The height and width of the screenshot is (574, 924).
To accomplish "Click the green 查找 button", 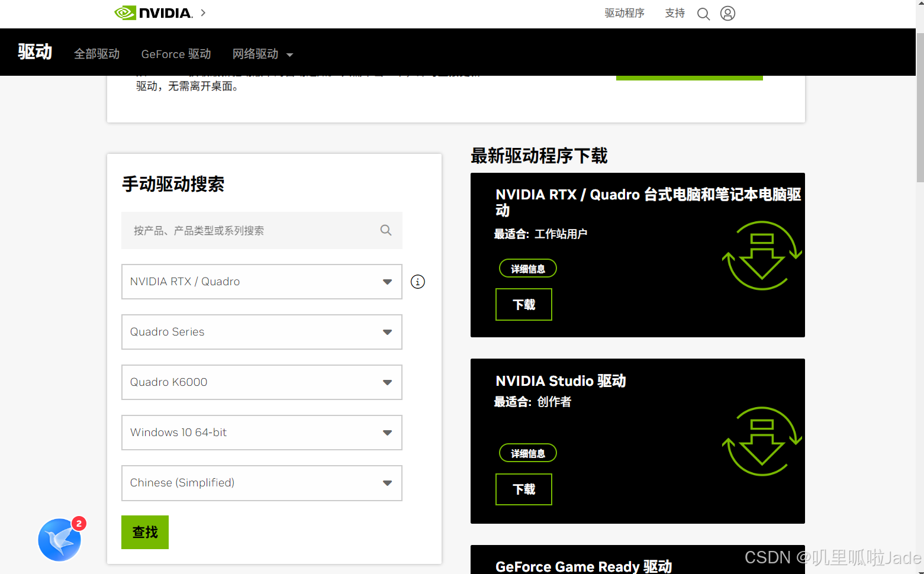I will 145,532.
